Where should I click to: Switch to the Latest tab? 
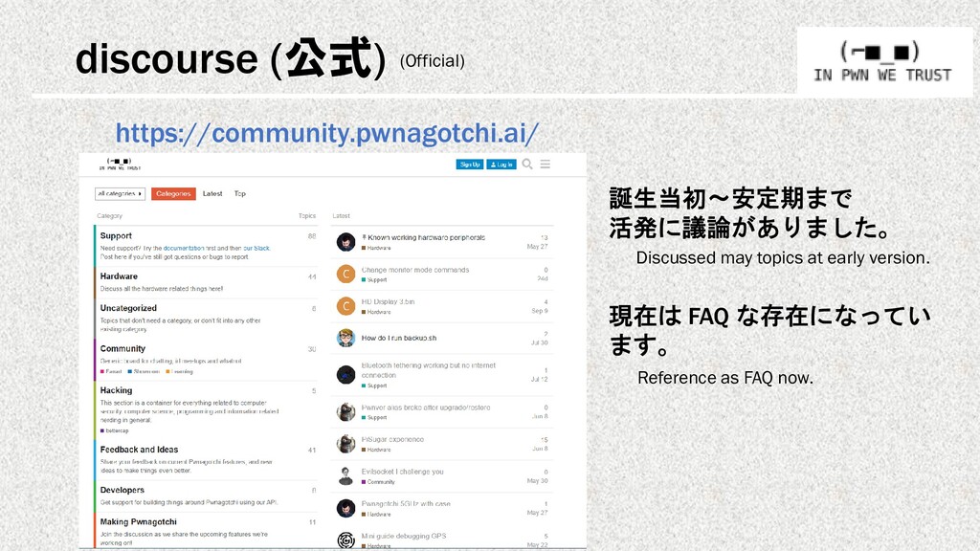click(212, 193)
